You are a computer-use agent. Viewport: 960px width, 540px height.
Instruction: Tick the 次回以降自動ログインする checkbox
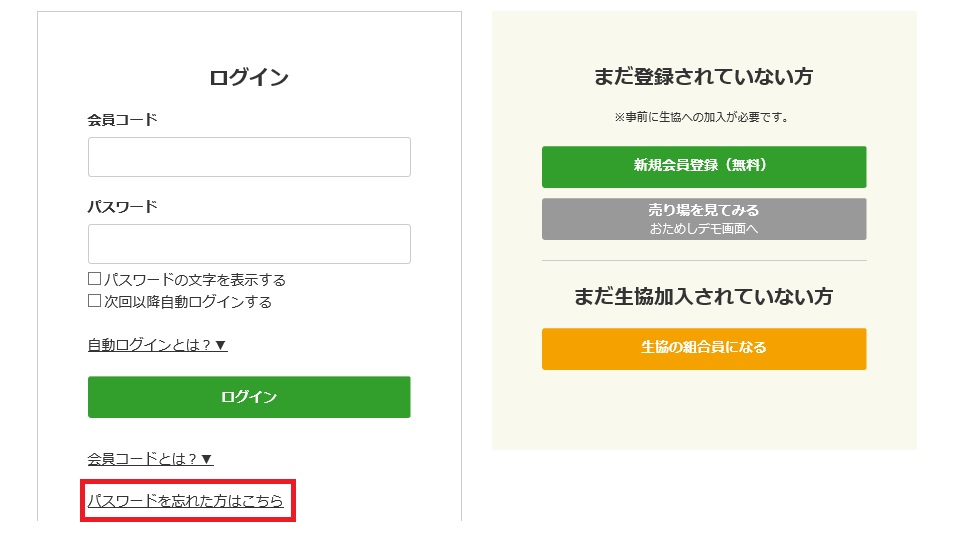tap(94, 301)
